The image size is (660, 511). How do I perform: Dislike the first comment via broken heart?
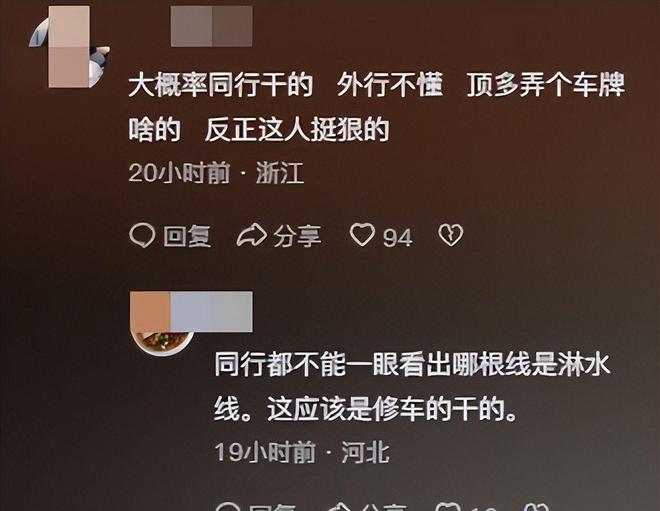click(451, 235)
